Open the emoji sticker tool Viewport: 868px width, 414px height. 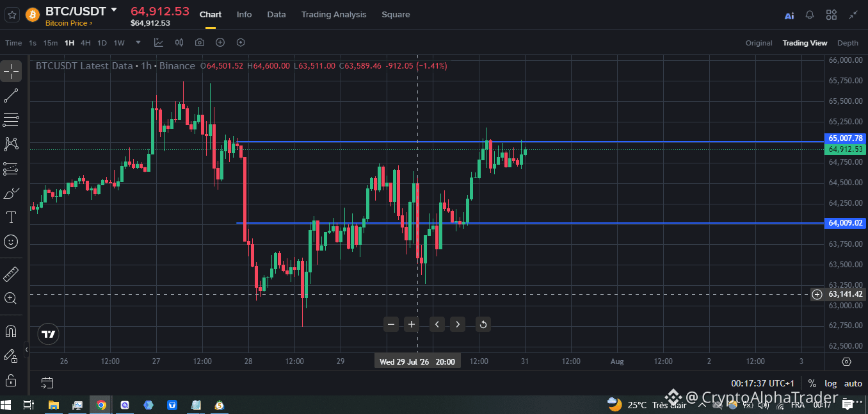pyautogui.click(x=11, y=242)
